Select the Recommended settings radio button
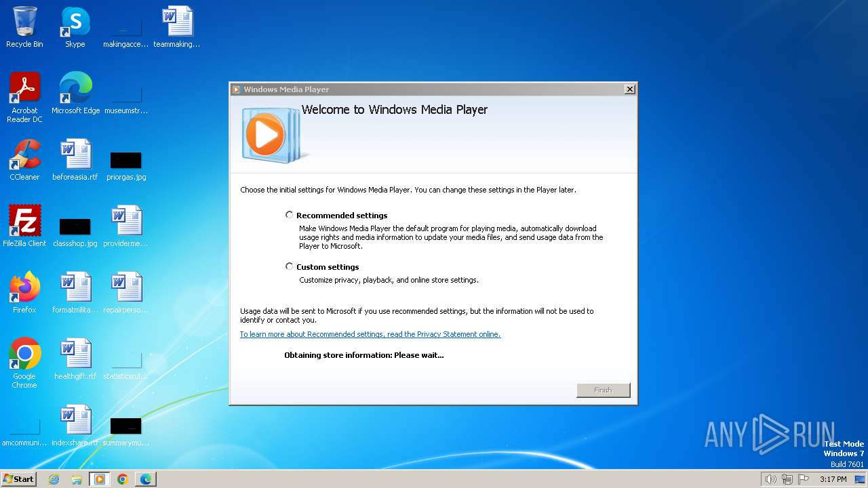The image size is (868, 488). pos(290,215)
